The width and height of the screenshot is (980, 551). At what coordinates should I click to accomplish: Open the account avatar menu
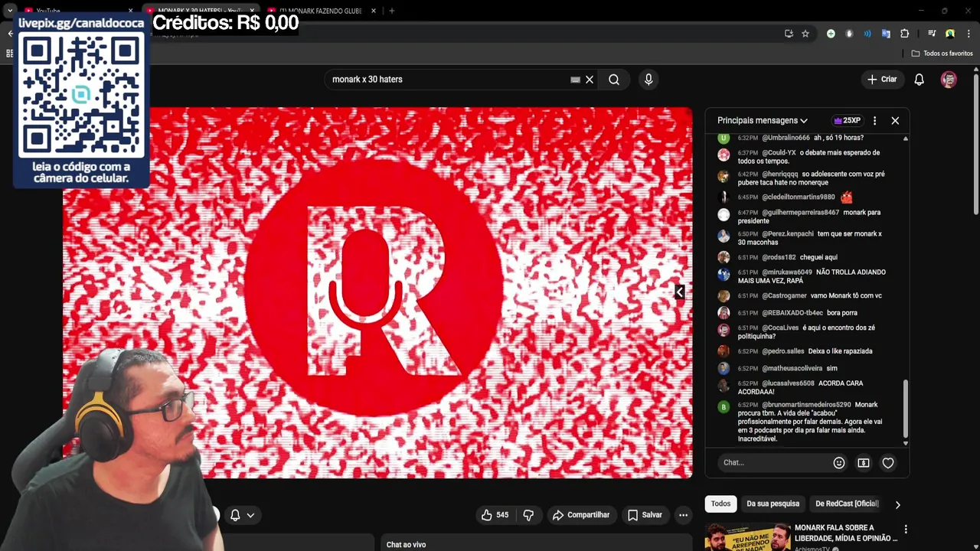949,80
